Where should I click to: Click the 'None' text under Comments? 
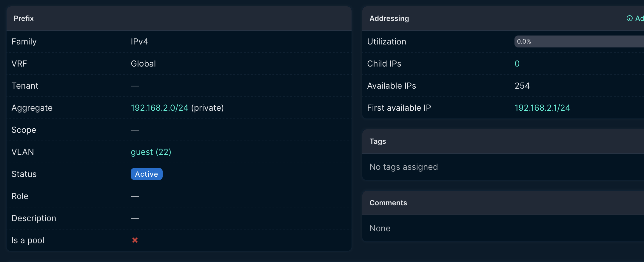(x=380, y=228)
